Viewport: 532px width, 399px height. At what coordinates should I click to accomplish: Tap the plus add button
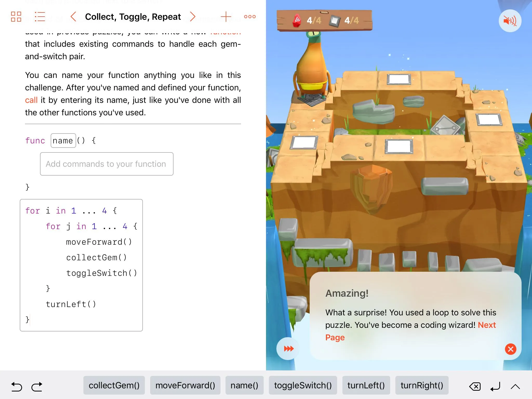tap(226, 17)
